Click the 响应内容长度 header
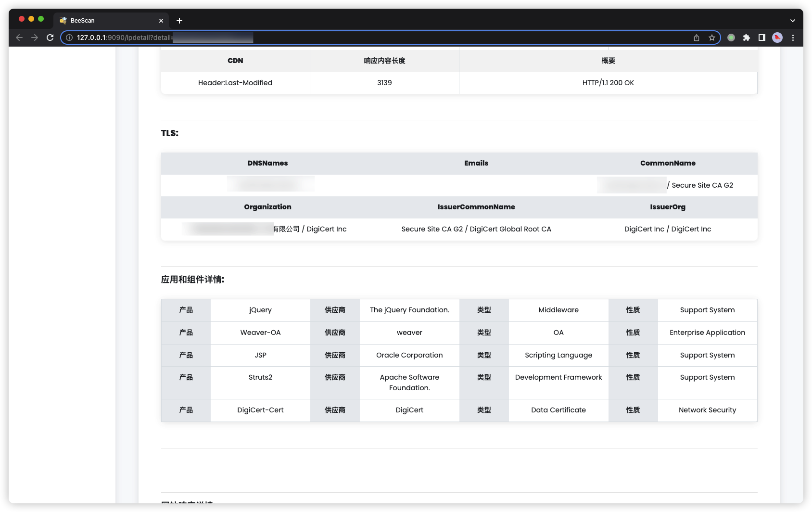 click(x=384, y=61)
